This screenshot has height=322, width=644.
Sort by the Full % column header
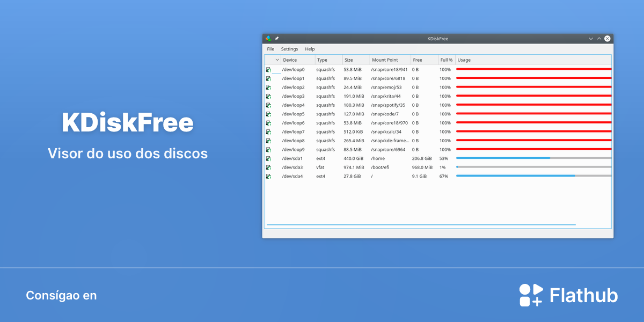[x=447, y=60]
